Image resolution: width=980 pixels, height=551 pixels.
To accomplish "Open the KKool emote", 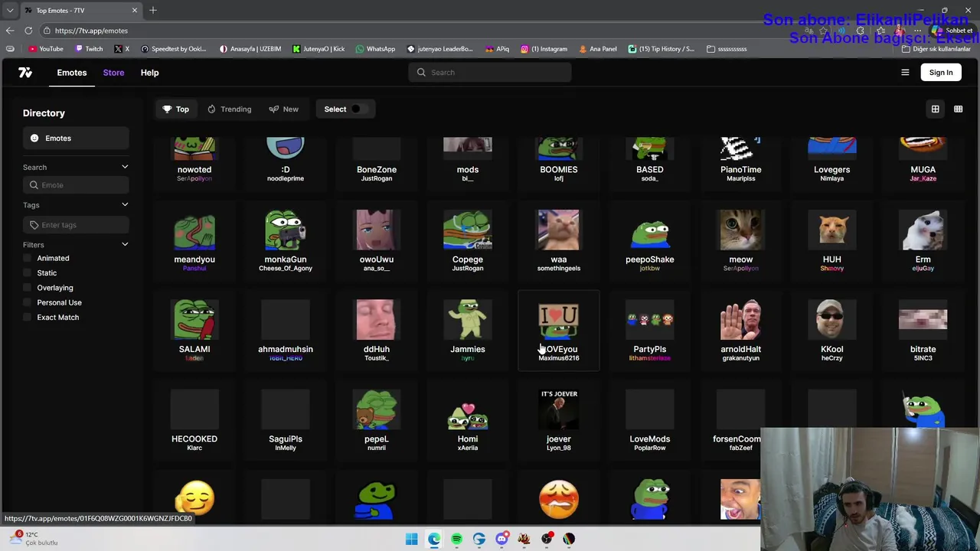I will (832, 331).
